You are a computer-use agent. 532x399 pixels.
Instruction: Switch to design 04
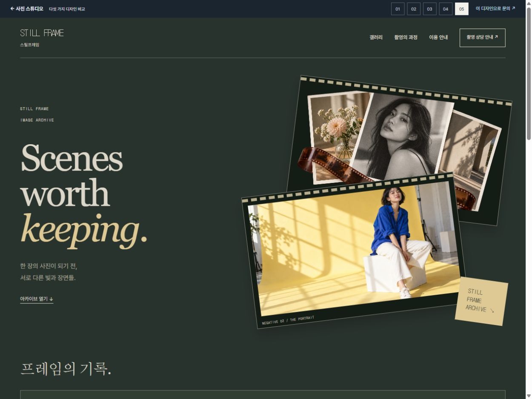(x=446, y=9)
